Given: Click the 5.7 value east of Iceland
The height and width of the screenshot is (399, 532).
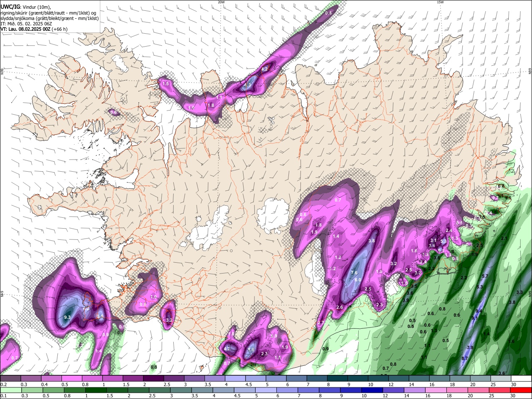Looking at the screenshot, I should tap(485, 276).
